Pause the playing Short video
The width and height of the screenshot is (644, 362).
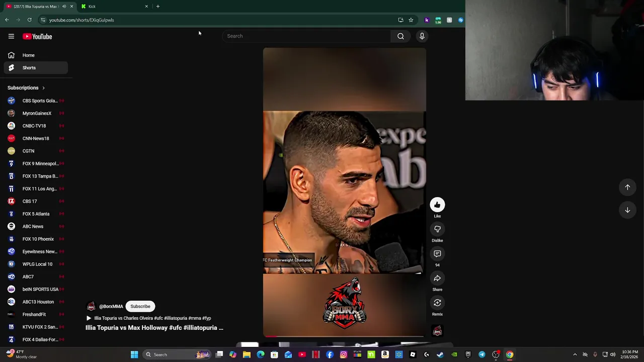coord(344,192)
